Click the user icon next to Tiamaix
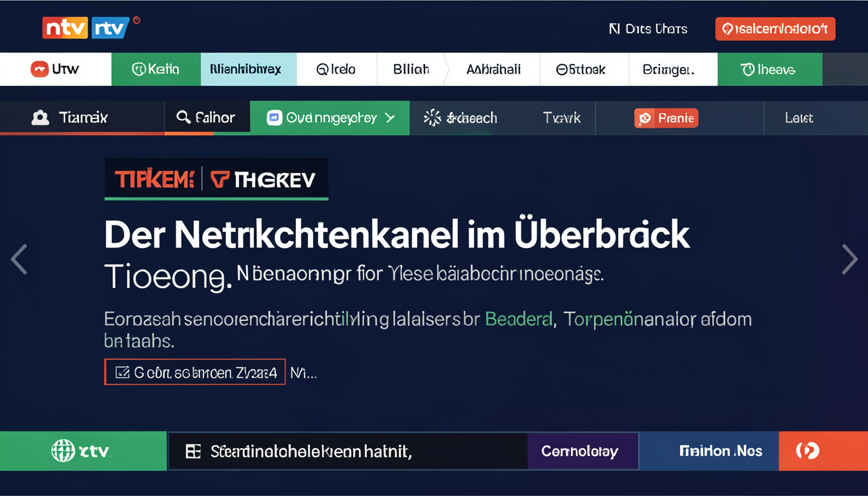868x496 pixels. click(40, 118)
